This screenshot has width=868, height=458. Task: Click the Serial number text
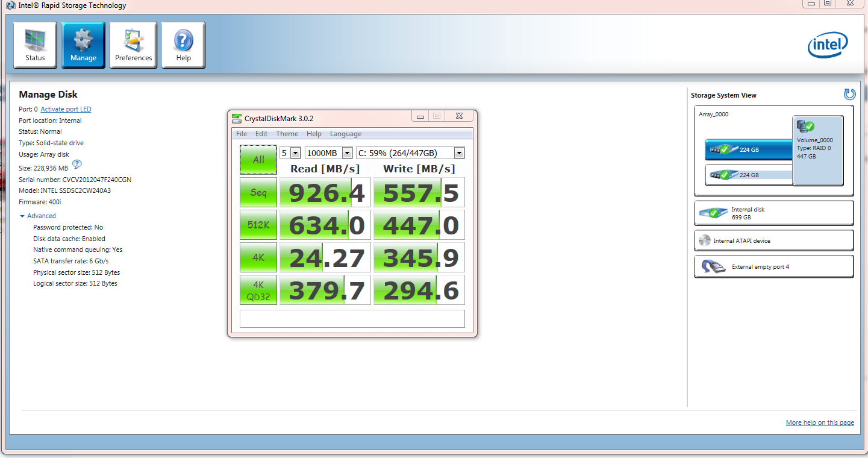[x=75, y=180]
